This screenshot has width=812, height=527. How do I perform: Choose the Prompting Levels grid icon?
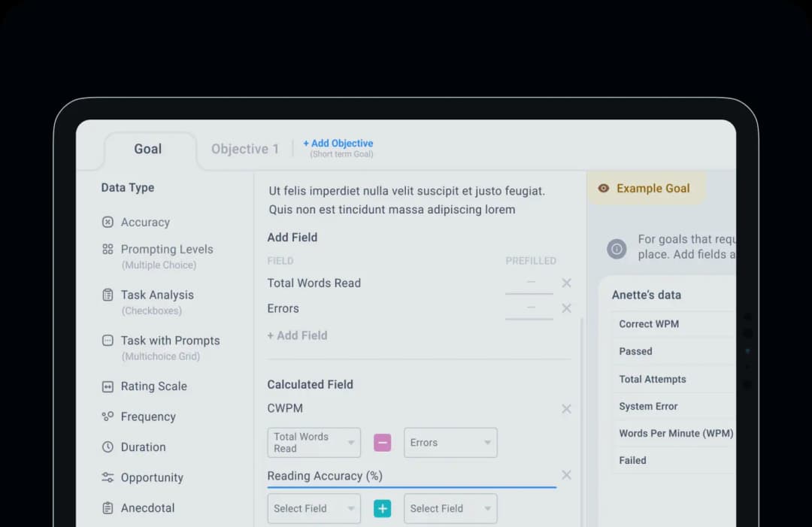pos(108,249)
